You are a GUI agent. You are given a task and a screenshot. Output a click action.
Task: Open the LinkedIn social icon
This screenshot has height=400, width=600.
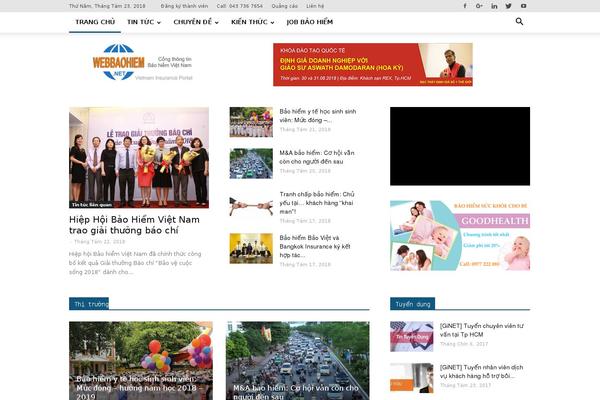(x=493, y=5)
